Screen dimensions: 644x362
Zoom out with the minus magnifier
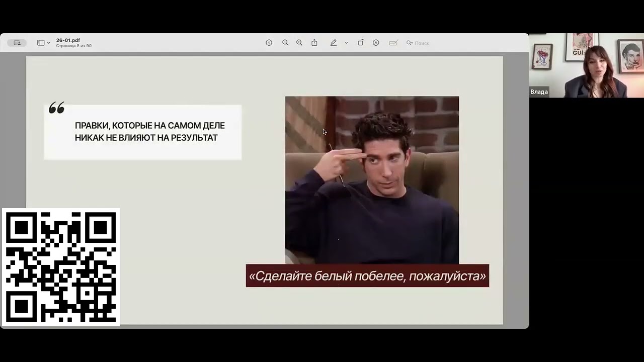click(x=285, y=43)
